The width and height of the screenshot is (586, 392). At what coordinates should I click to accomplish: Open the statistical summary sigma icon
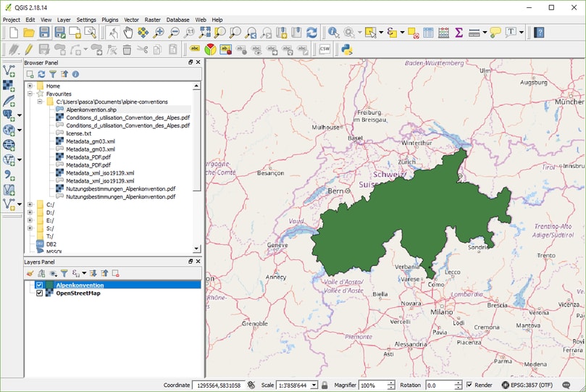pyautogui.click(x=459, y=33)
